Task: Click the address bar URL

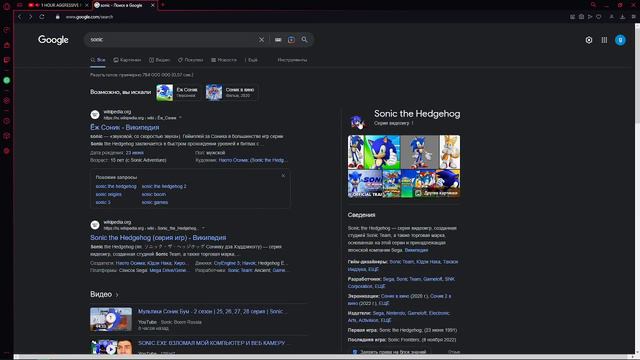Action: click(x=89, y=17)
